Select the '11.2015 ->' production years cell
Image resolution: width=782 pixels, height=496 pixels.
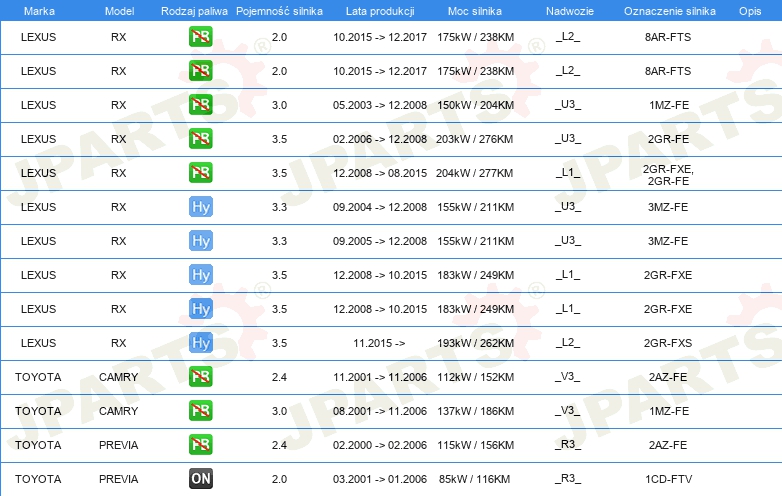(x=379, y=343)
